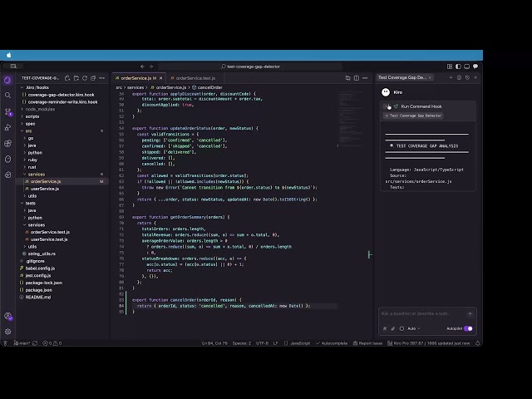
Task: Click the Ask a question chat input
Action: [424, 314]
